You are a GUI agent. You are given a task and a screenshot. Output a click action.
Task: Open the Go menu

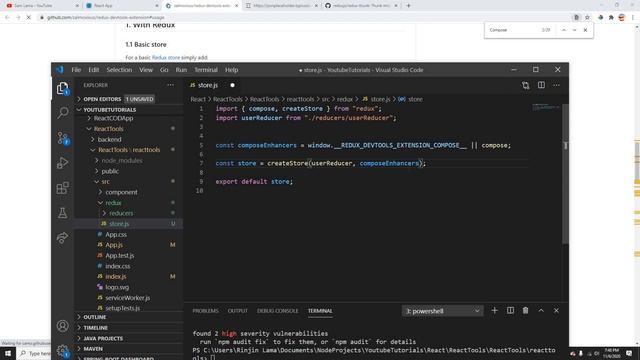coord(164,70)
